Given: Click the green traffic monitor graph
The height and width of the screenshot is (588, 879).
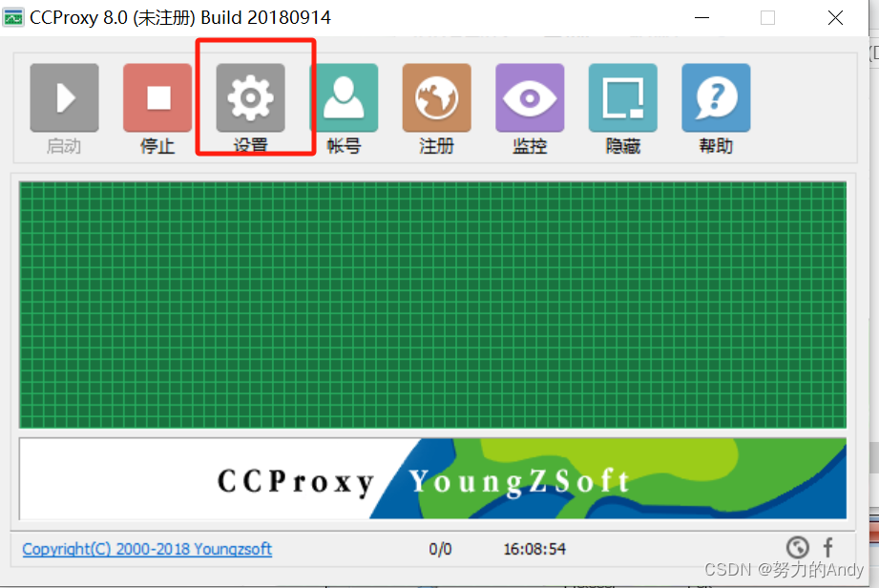Looking at the screenshot, I should (432, 304).
